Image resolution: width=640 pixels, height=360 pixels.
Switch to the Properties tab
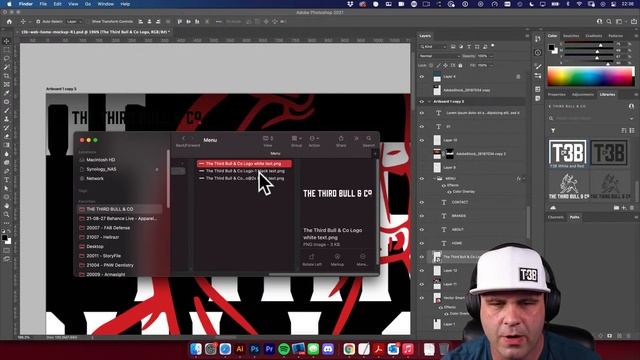click(557, 94)
